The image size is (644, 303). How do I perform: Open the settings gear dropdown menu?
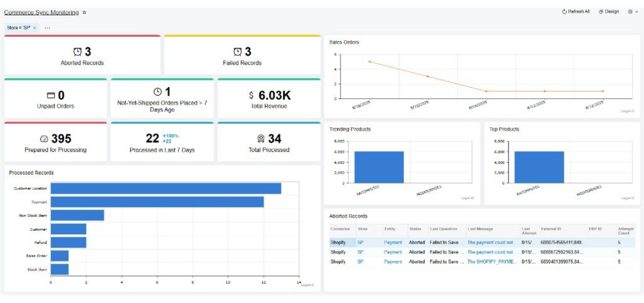click(x=632, y=11)
